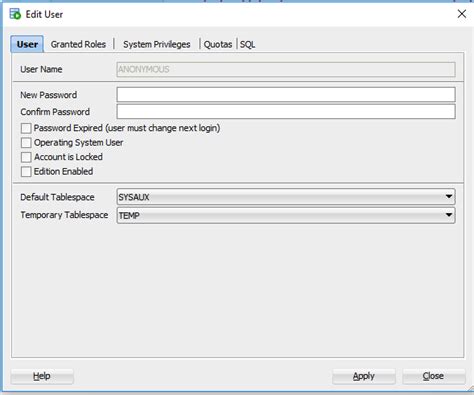474x395 pixels.
Task: Close the Edit User dialog with X
Action: click(x=462, y=14)
